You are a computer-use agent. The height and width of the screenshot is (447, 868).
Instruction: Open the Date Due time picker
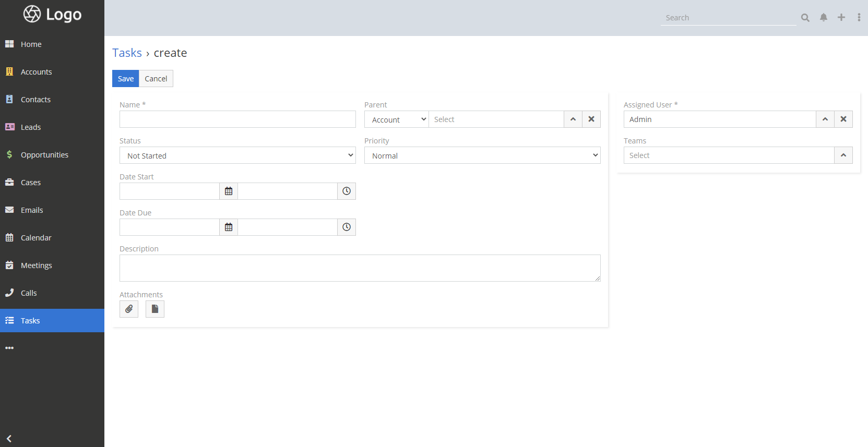(347, 227)
